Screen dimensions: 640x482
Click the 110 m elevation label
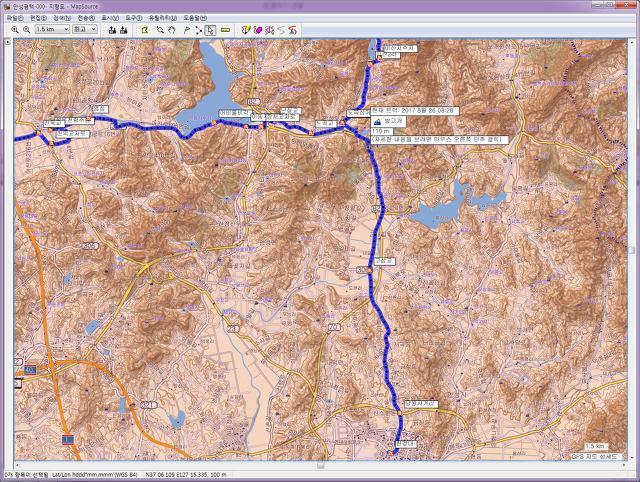click(x=381, y=131)
